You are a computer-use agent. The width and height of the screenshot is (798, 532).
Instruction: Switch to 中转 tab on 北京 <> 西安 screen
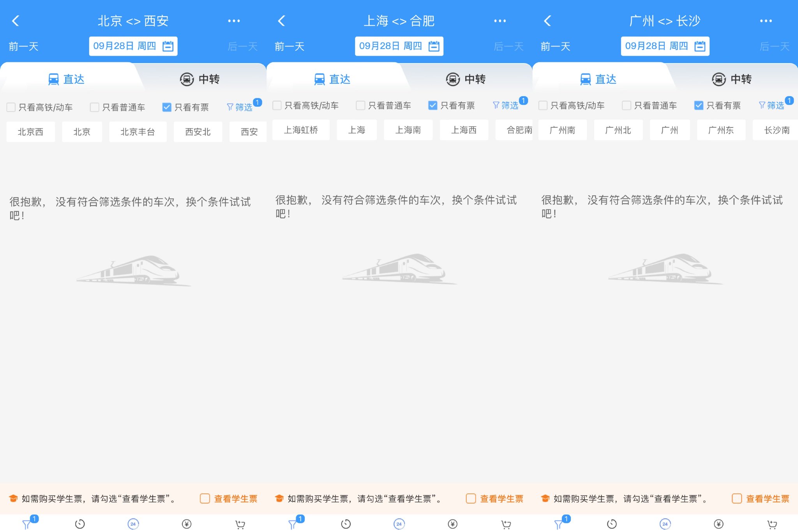[x=200, y=79]
